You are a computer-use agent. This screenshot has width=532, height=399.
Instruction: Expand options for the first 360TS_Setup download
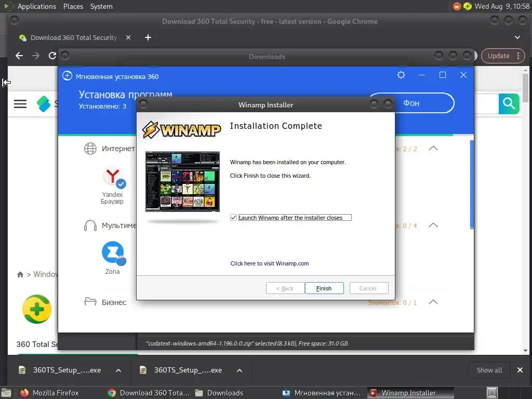click(x=118, y=370)
